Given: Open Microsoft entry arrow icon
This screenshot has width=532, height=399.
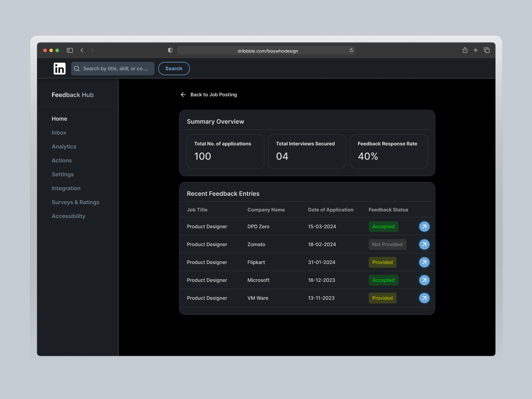Looking at the screenshot, I should (424, 280).
